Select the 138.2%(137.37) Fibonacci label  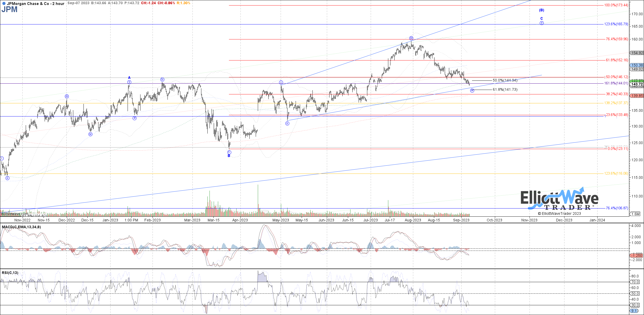pos(616,103)
